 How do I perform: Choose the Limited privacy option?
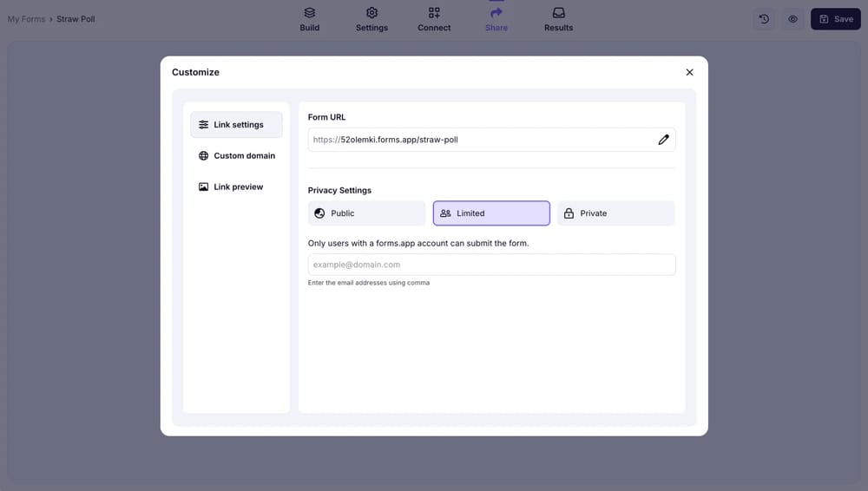491,213
